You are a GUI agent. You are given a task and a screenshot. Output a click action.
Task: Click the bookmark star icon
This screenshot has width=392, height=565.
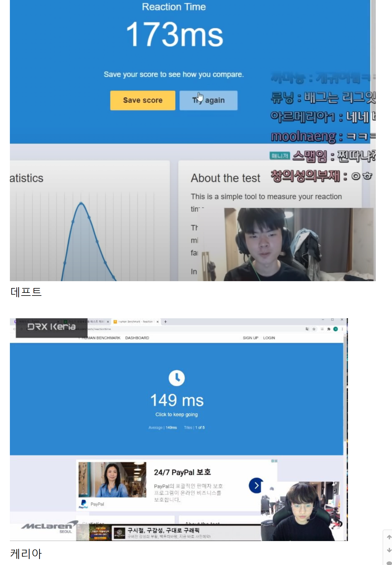(314, 329)
